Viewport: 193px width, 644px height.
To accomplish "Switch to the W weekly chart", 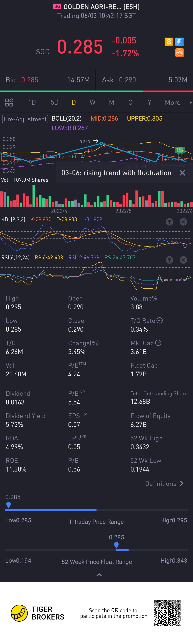I will click(92, 103).
